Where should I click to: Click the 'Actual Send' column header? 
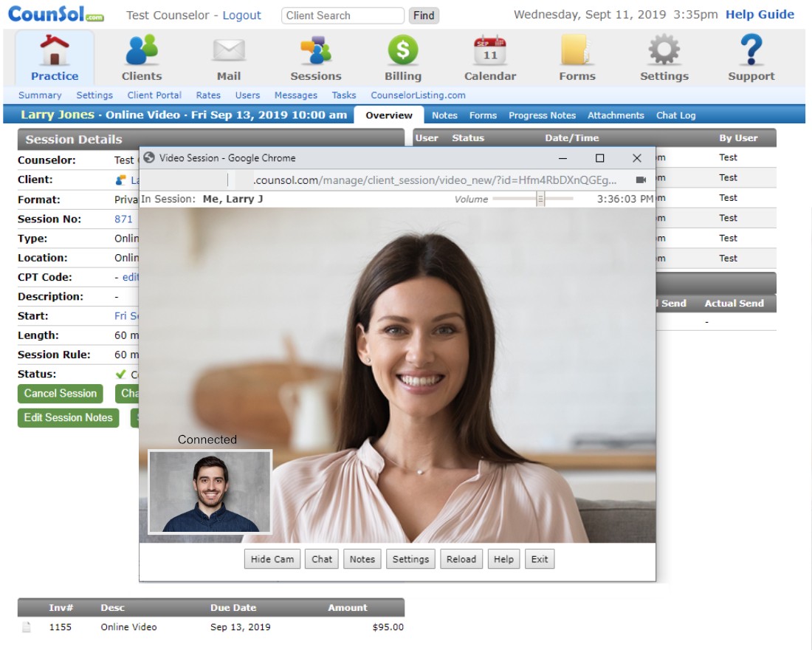coord(734,304)
